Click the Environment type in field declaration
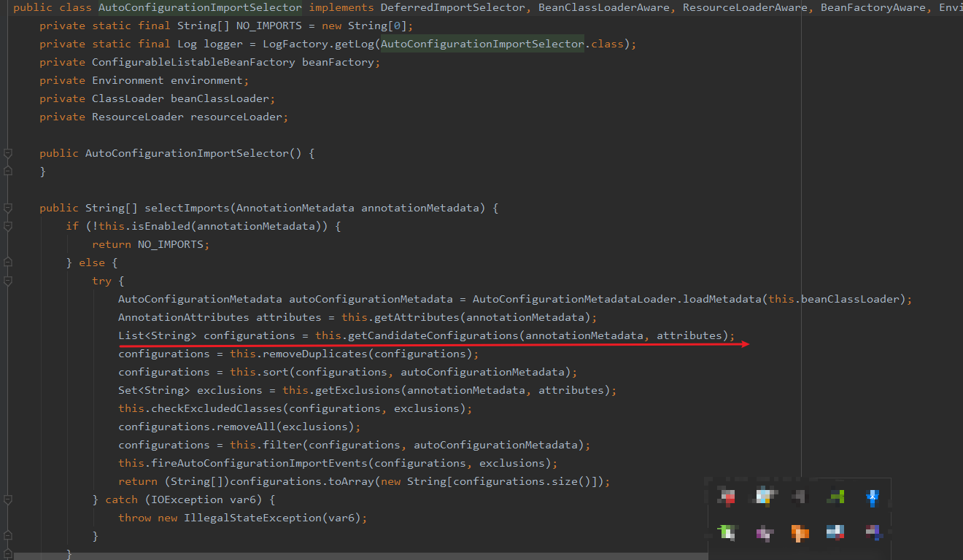 point(128,80)
